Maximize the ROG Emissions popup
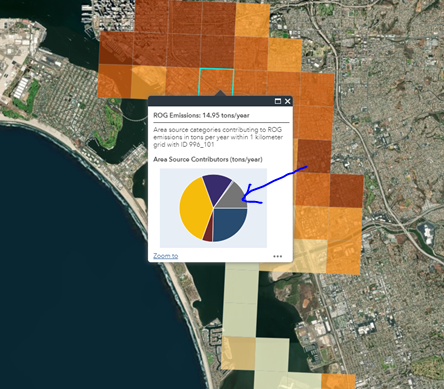This screenshot has width=444, height=389. 278,101
